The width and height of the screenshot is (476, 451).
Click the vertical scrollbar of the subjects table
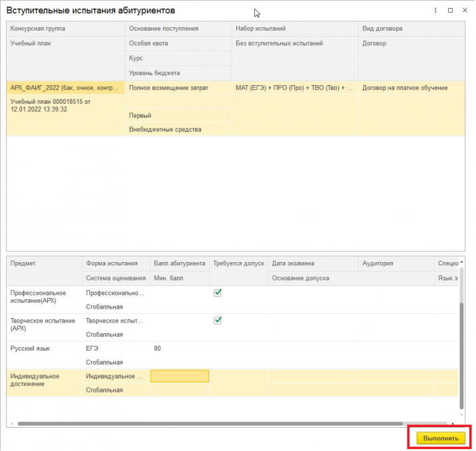[461, 355]
